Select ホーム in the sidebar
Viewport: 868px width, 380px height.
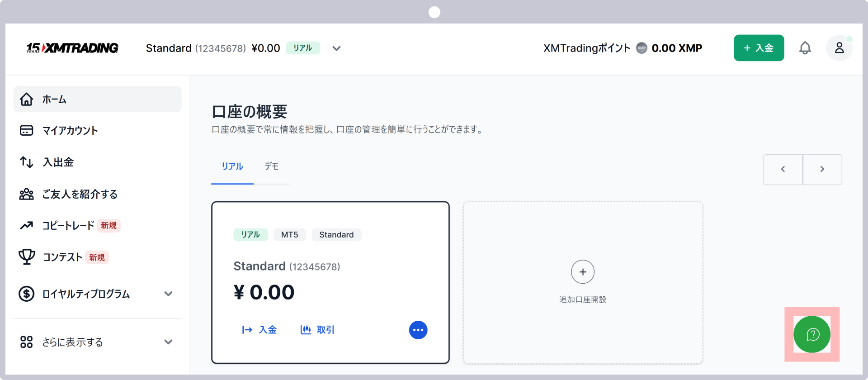(x=98, y=99)
